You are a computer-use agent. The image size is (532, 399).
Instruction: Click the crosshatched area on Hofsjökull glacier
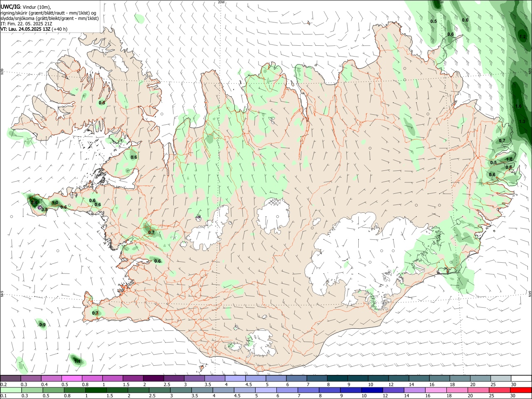coord(275,202)
